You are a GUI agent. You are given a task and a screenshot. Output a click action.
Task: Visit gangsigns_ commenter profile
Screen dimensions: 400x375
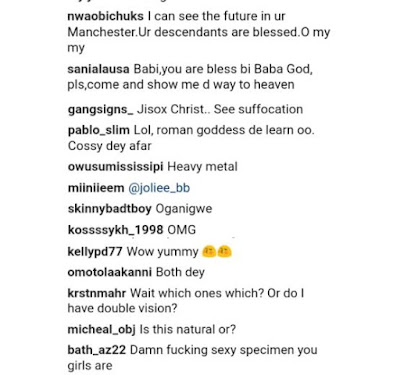pyautogui.click(x=100, y=110)
